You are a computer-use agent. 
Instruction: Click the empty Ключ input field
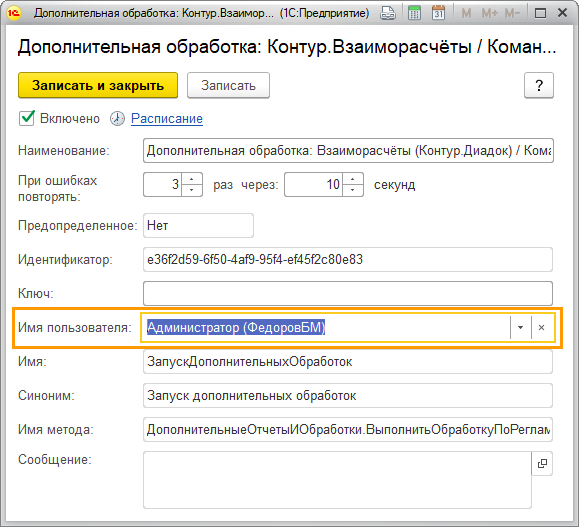tap(348, 294)
